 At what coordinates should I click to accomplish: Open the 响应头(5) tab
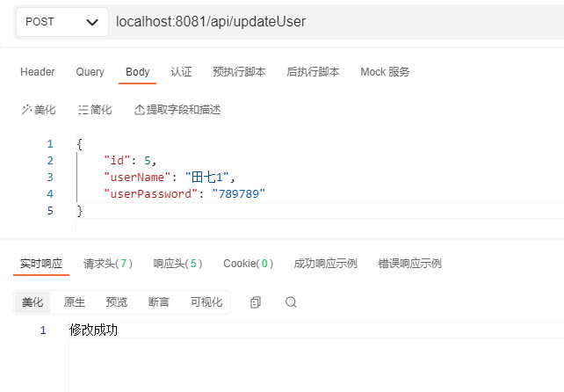point(177,264)
